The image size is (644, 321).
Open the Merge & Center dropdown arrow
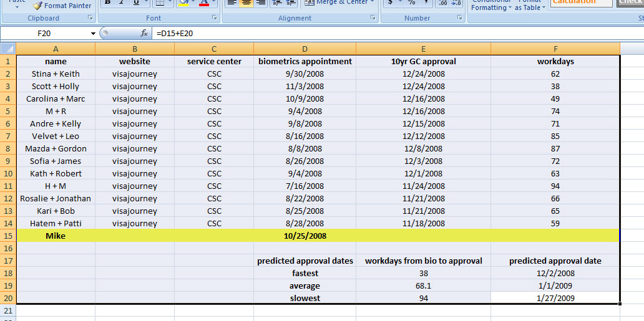point(372,2)
